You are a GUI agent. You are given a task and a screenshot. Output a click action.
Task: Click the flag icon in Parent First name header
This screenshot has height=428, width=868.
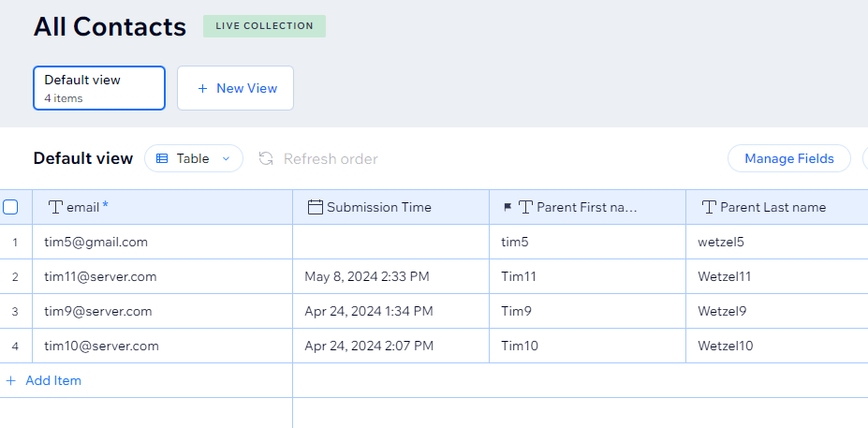point(508,207)
